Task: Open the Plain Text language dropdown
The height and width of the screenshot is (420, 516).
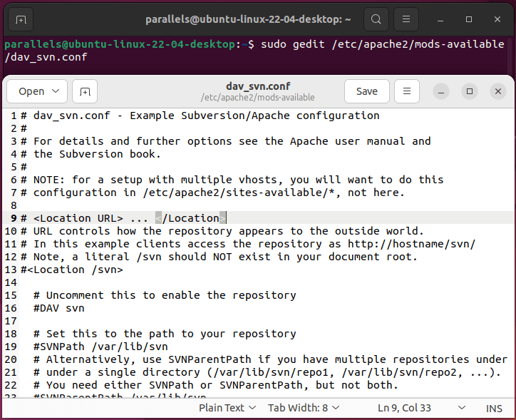Action: tap(227, 408)
